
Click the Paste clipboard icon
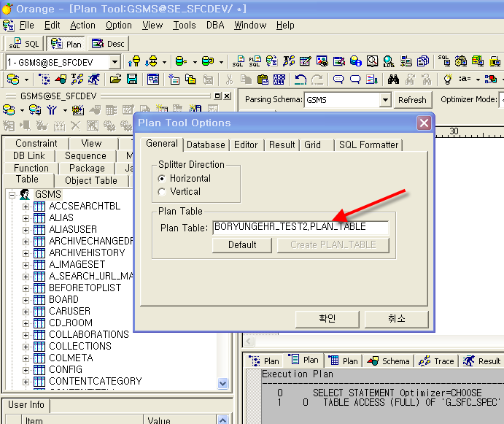click(263, 79)
